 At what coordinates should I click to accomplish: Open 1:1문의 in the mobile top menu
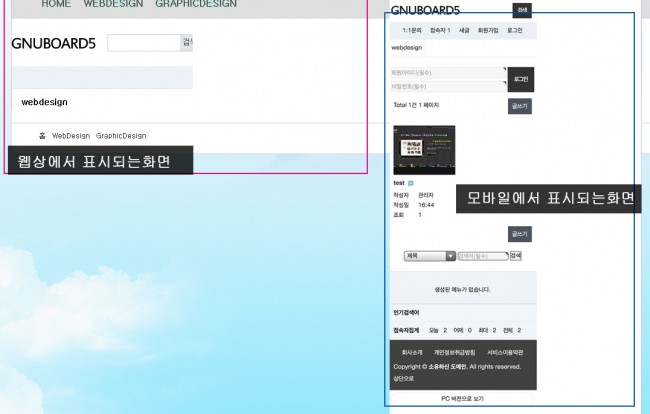point(412,30)
